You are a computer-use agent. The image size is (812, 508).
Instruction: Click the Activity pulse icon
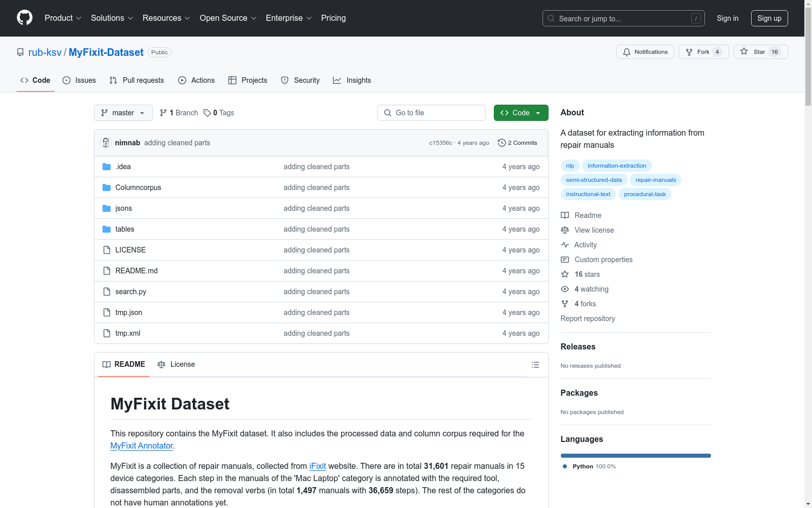pyautogui.click(x=565, y=245)
